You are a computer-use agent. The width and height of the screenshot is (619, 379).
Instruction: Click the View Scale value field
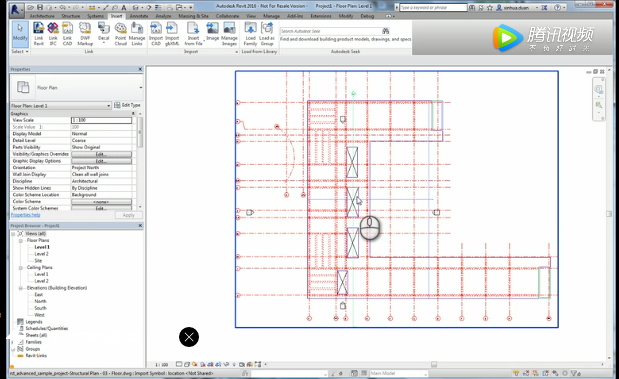101,120
